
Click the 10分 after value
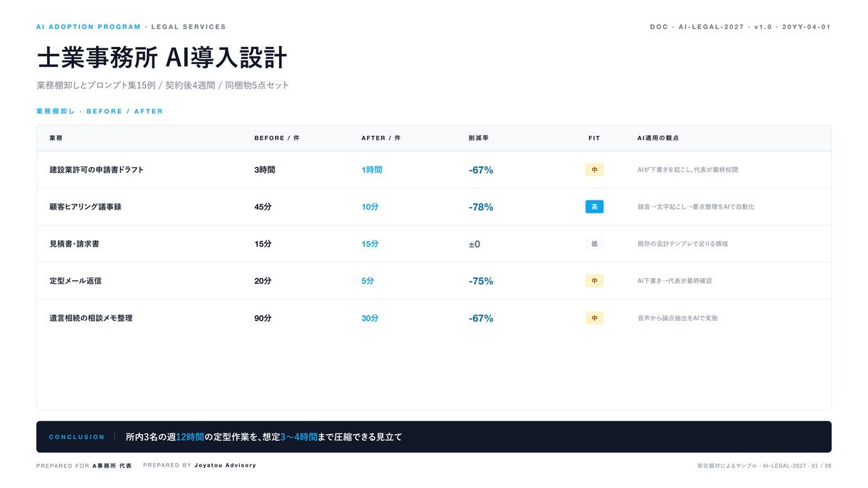click(370, 207)
